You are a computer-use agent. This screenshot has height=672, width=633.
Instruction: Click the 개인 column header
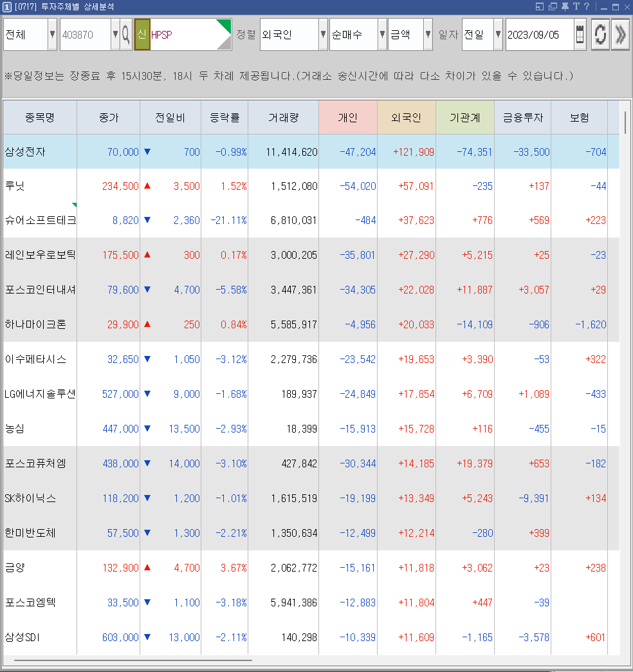point(348,117)
